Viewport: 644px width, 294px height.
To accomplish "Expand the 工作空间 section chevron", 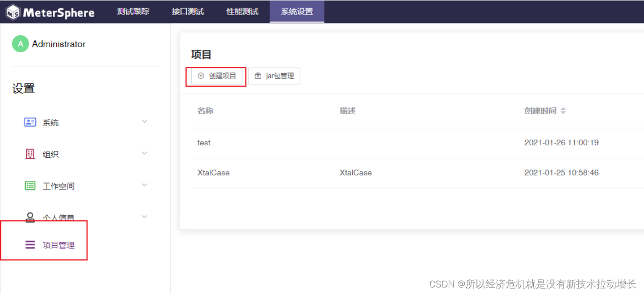I will tap(144, 185).
